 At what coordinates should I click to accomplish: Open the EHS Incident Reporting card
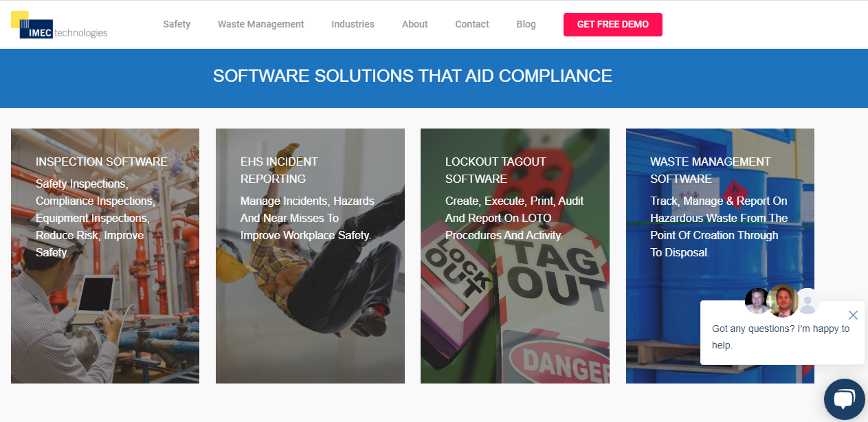310,256
